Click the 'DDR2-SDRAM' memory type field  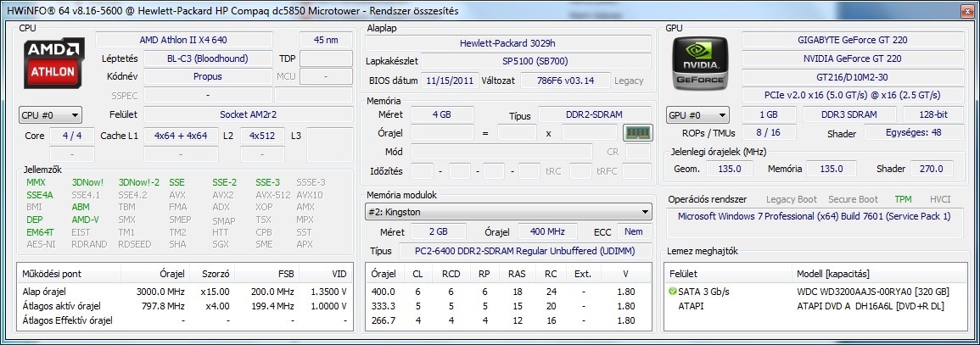[x=595, y=114]
